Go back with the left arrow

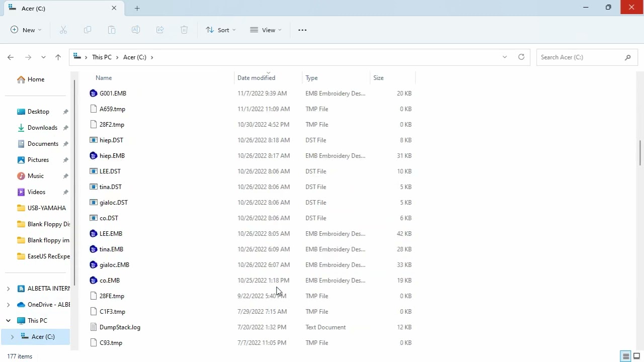pyautogui.click(x=11, y=57)
